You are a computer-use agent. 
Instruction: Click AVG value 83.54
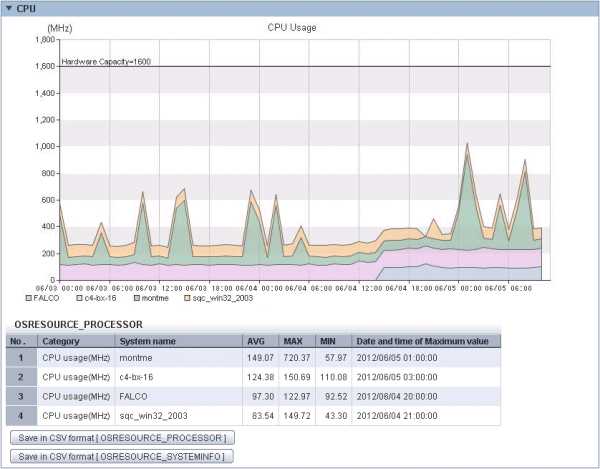pyautogui.click(x=263, y=416)
